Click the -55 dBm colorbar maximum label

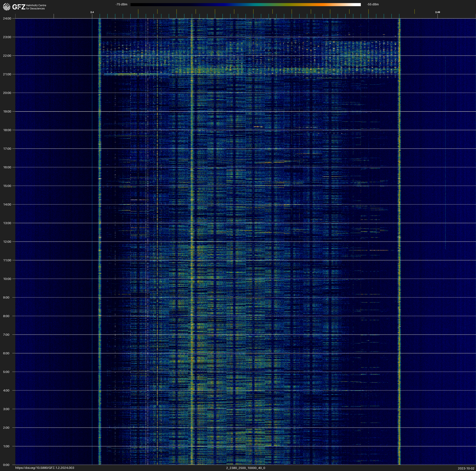click(x=373, y=4)
